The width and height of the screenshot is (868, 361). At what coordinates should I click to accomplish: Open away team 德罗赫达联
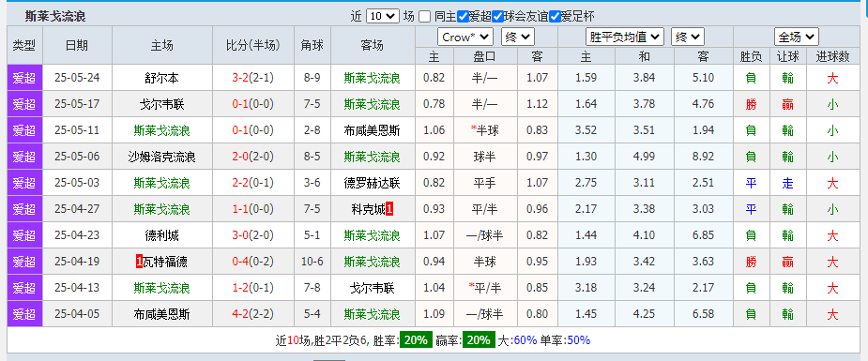coord(372,183)
